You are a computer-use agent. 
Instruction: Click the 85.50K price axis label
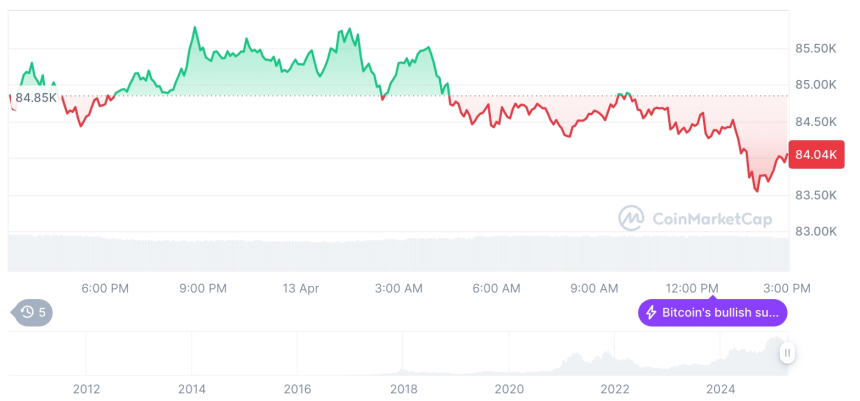815,48
